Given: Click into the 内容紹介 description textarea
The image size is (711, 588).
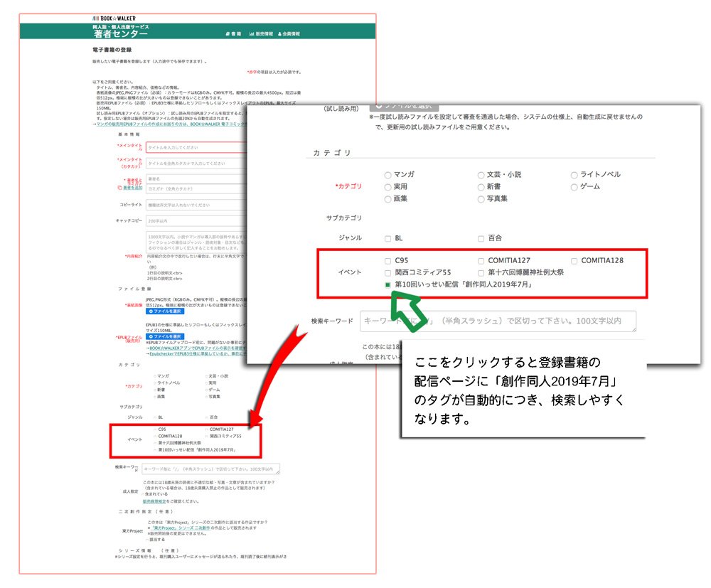Looking at the screenshot, I should (196, 242).
